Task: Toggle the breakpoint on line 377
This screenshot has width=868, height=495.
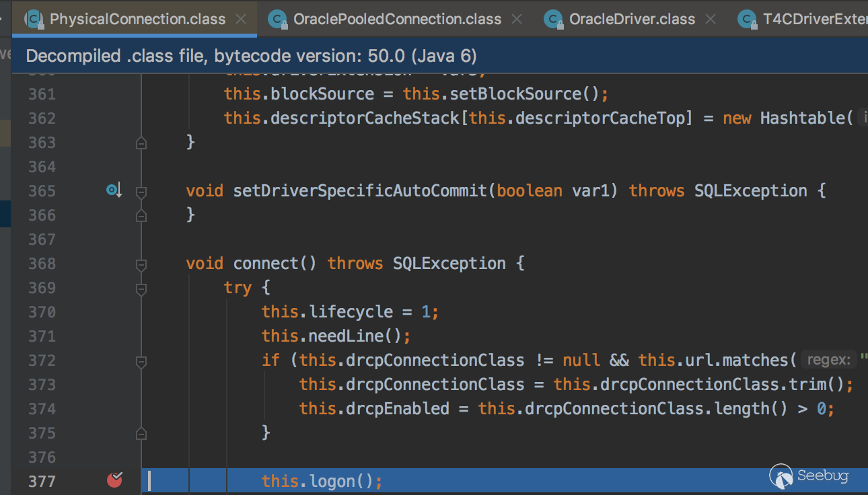Action: 115,480
